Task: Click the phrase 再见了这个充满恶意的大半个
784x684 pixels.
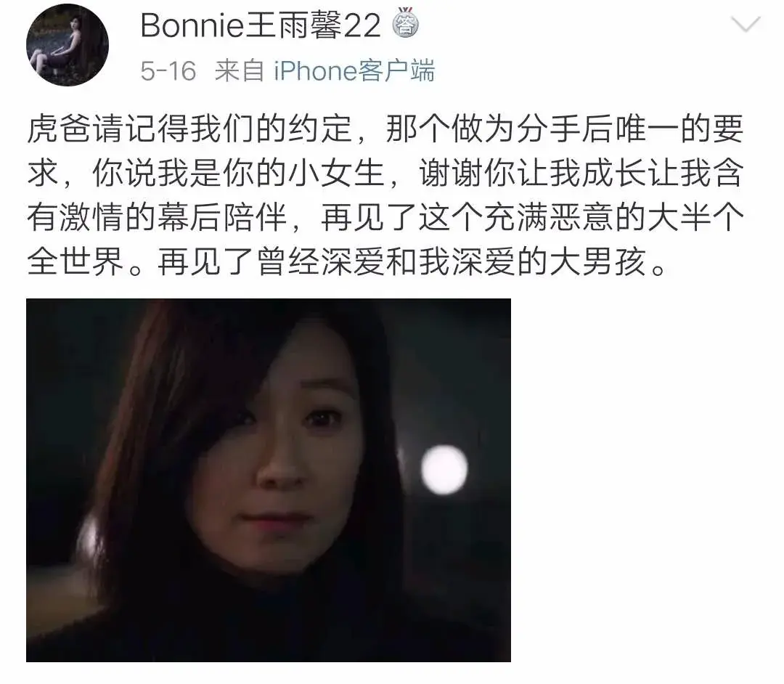Action: (532, 218)
